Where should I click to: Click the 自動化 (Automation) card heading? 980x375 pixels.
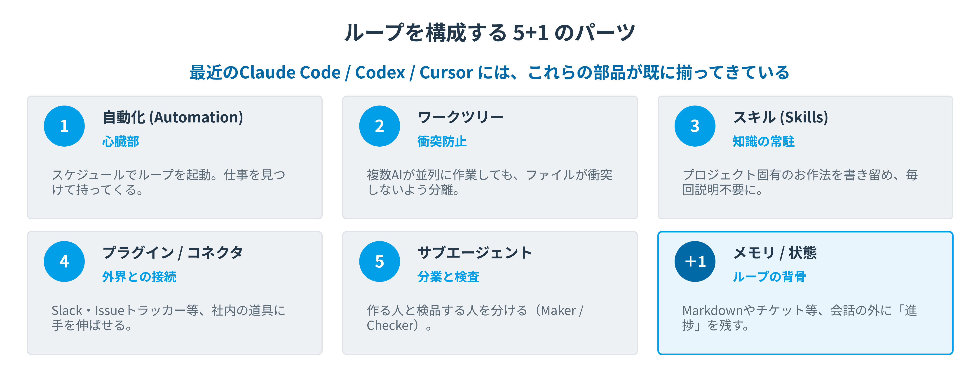(173, 117)
